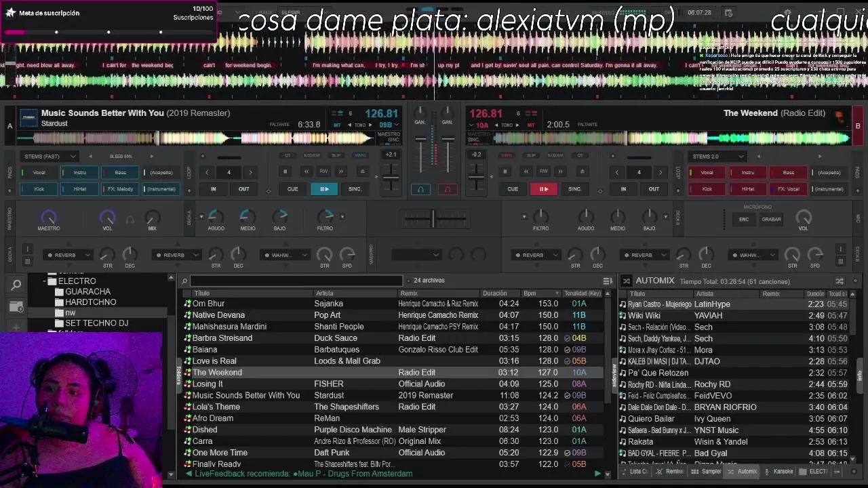Open the filter dropdown arrow on deck A
Image resolution: width=868 pixels, height=488 pixels.
click(x=342, y=217)
